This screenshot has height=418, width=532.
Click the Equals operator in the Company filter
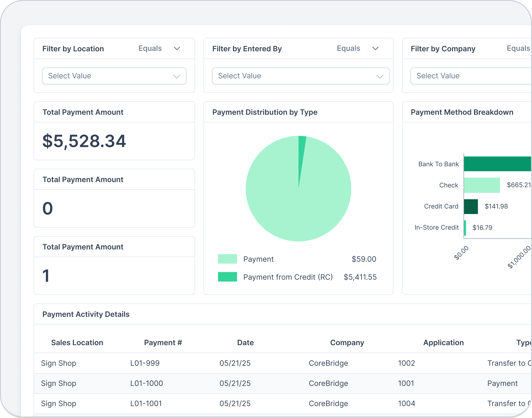pyautogui.click(x=518, y=48)
